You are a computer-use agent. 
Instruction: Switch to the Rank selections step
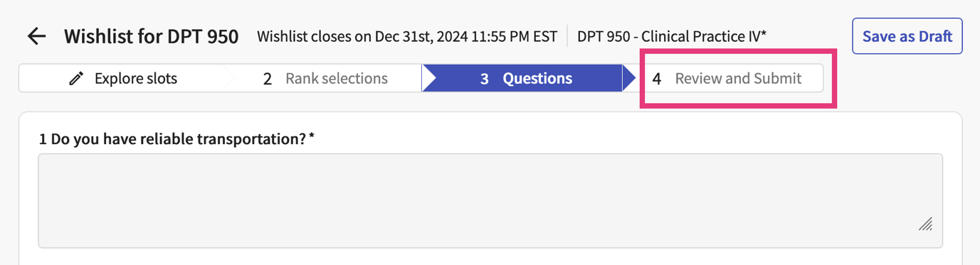[x=322, y=78]
